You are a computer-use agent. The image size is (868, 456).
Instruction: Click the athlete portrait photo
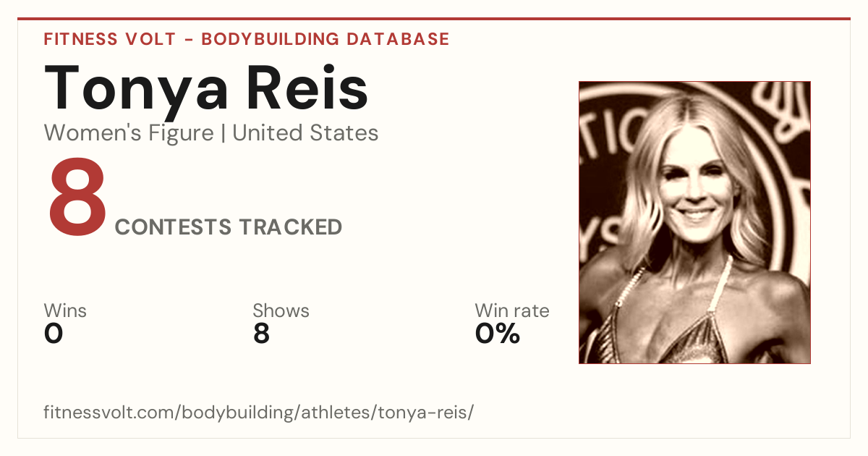coord(694,222)
